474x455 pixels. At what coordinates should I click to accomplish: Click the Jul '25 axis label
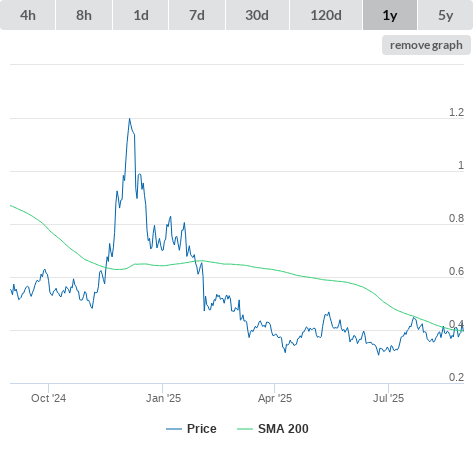388,398
